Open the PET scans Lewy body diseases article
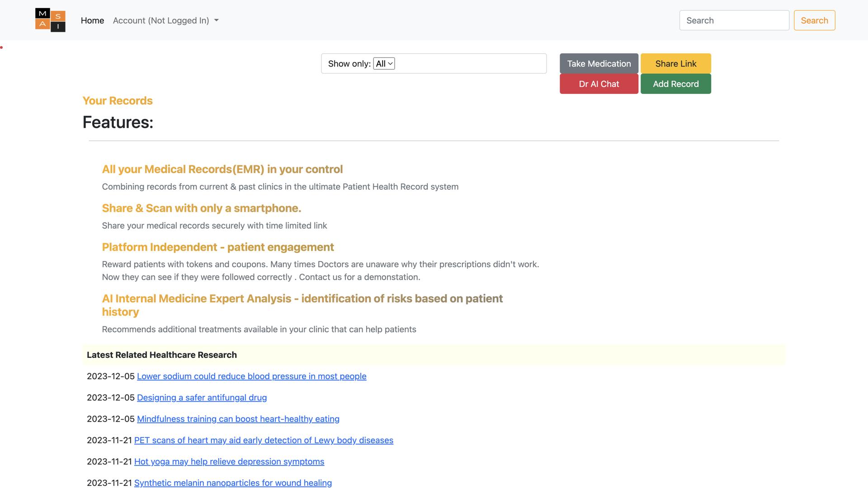 coord(264,440)
